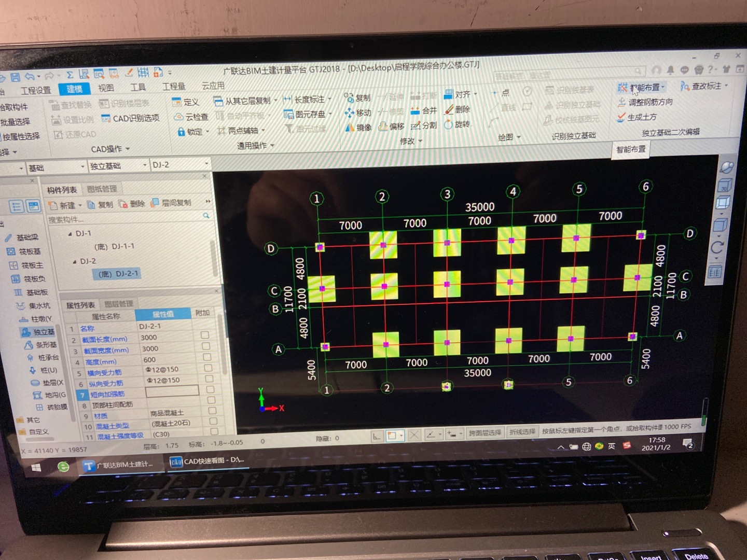Collapse the DJ-1 tree node
747x560 pixels.
click(x=70, y=234)
